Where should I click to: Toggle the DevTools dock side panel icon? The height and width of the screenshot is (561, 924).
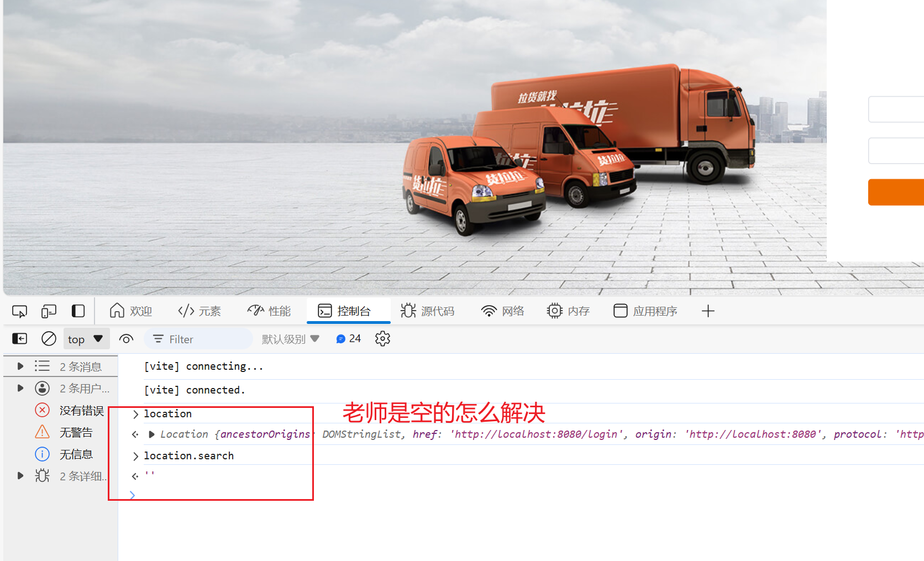pyautogui.click(x=78, y=311)
